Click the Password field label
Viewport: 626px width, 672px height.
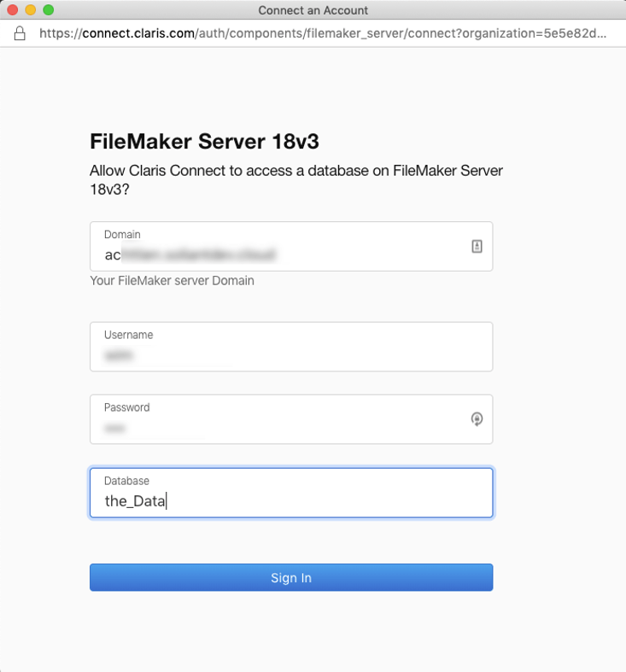(x=127, y=407)
